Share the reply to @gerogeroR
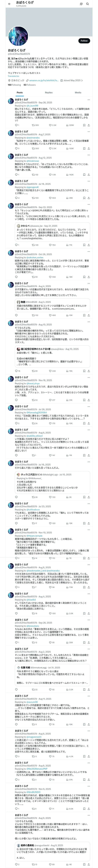Screen dimensions: 98x868 [x=89, y=198]
